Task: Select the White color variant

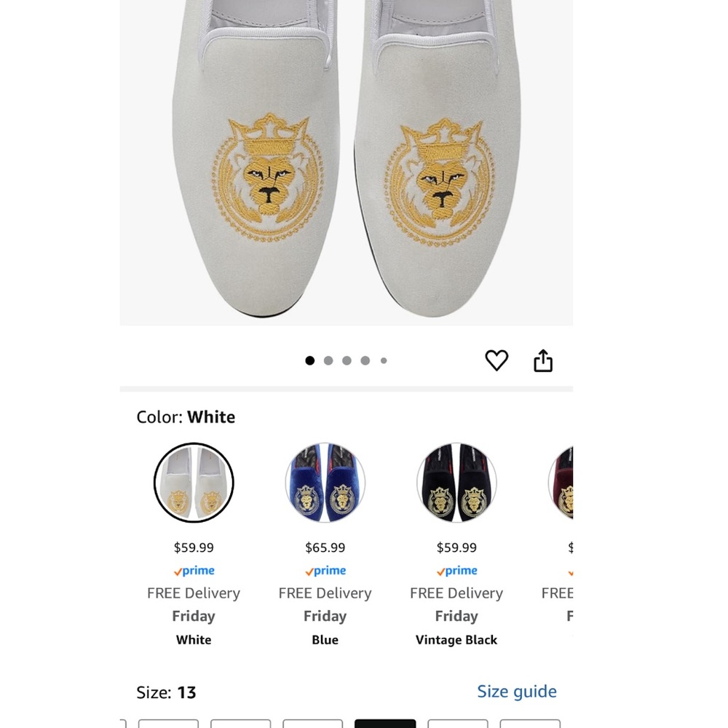Action: (x=194, y=483)
